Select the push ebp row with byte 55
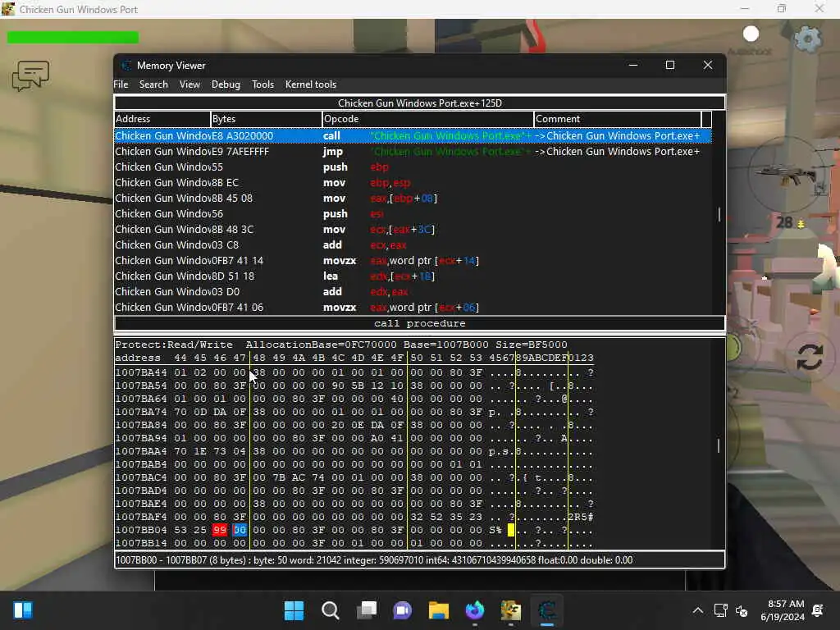The height and width of the screenshot is (630, 840). pos(413,167)
